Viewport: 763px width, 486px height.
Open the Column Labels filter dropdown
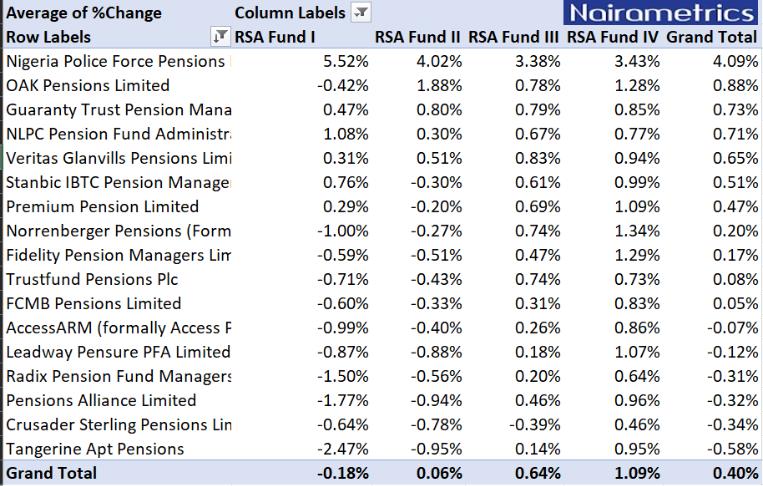pyautogui.click(x=361, y=13)
